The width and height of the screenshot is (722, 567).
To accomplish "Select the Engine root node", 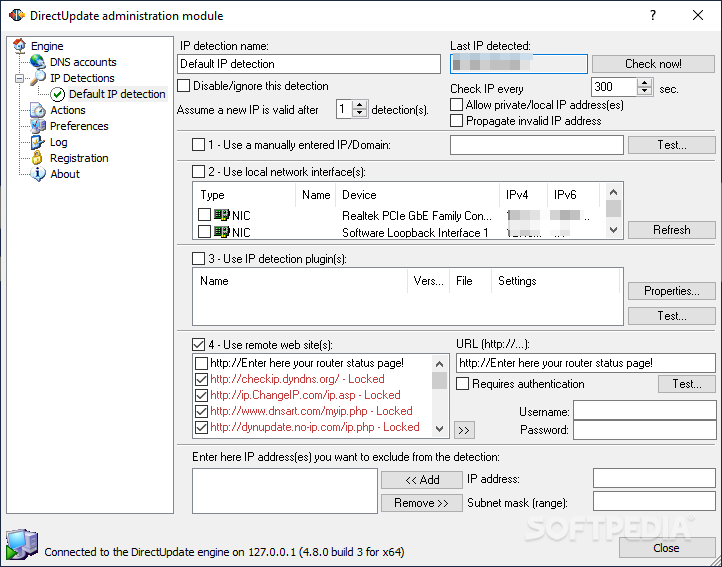I will click(x=47, y=46).
